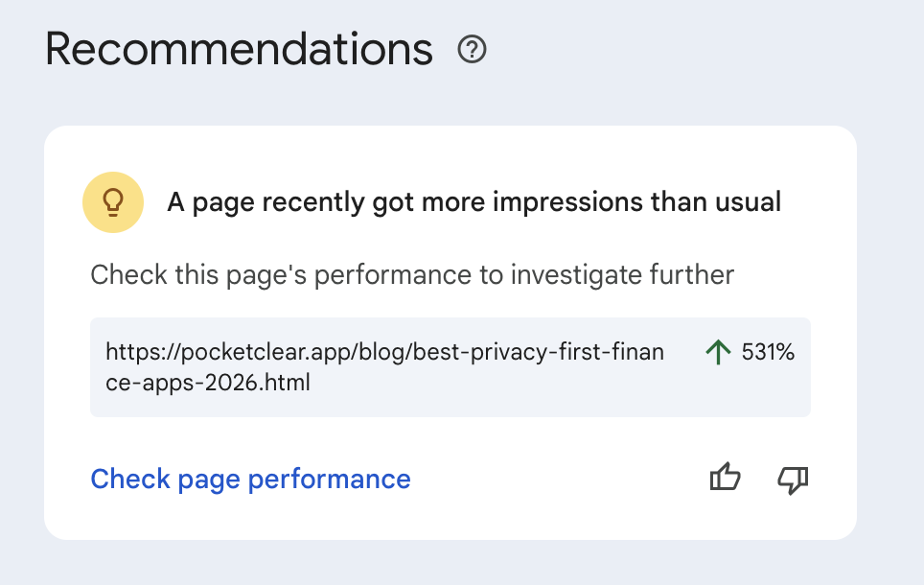This screenshot has height=585, width=924.
Task: Give thumbs up to this recommendation
Action: [725, 479]
